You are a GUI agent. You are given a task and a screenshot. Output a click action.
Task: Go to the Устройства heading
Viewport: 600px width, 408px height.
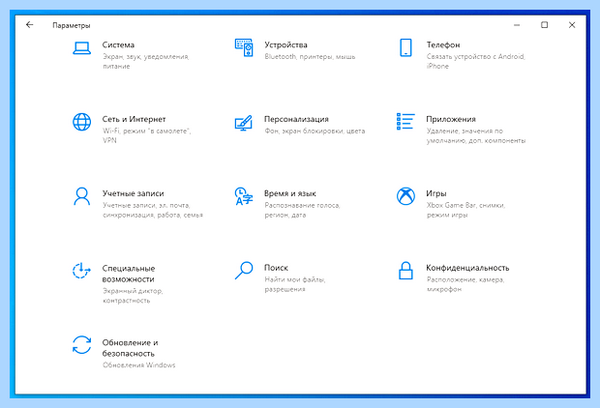286,45
